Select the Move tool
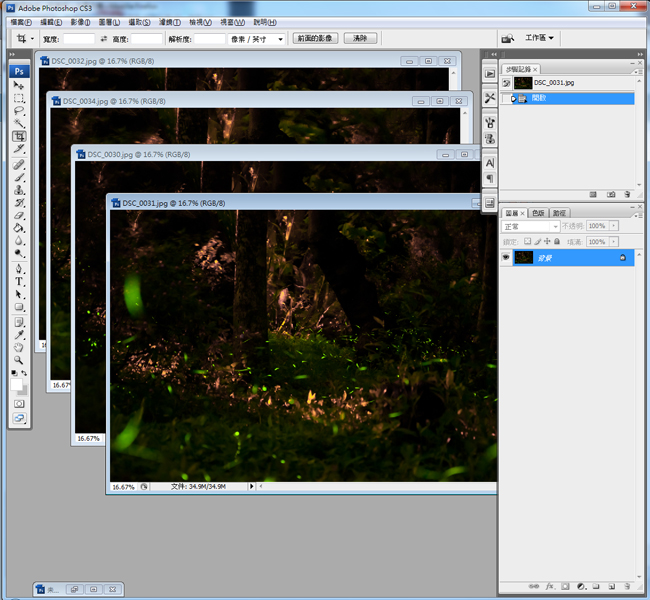The width and height of the screenshot is (650, 600). tap(19, 86)
